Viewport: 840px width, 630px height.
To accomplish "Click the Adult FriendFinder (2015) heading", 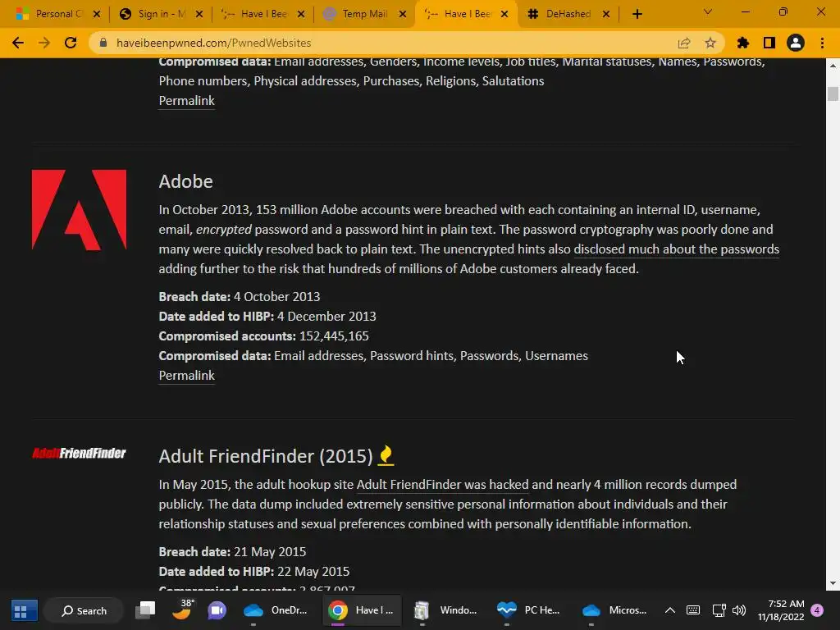I will [265, 456].
